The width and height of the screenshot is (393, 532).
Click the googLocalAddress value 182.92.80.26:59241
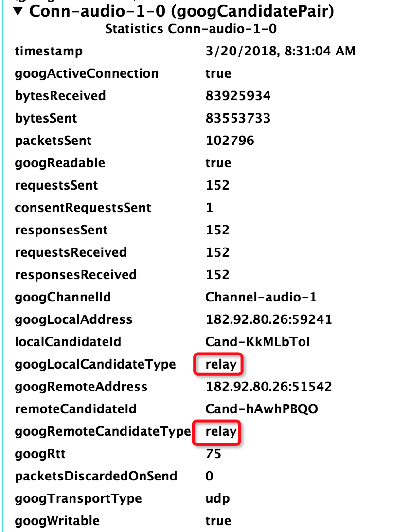pos(269,320)
